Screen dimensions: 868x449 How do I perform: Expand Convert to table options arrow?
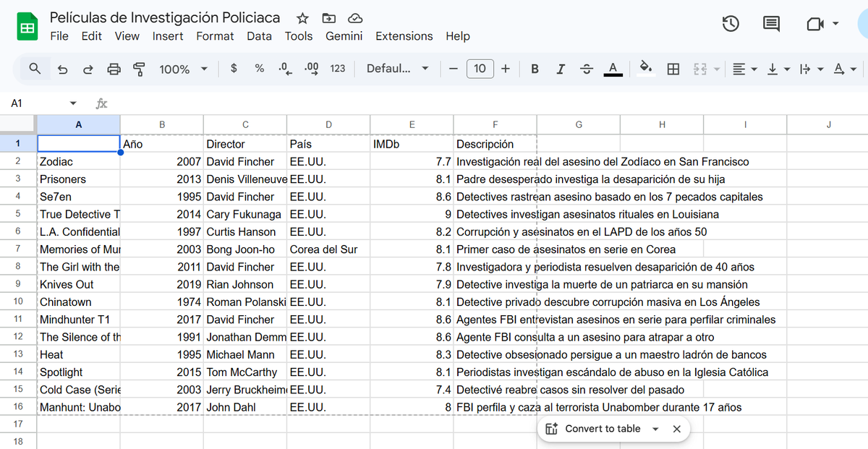pyautogui.click(x=655, y=429)
